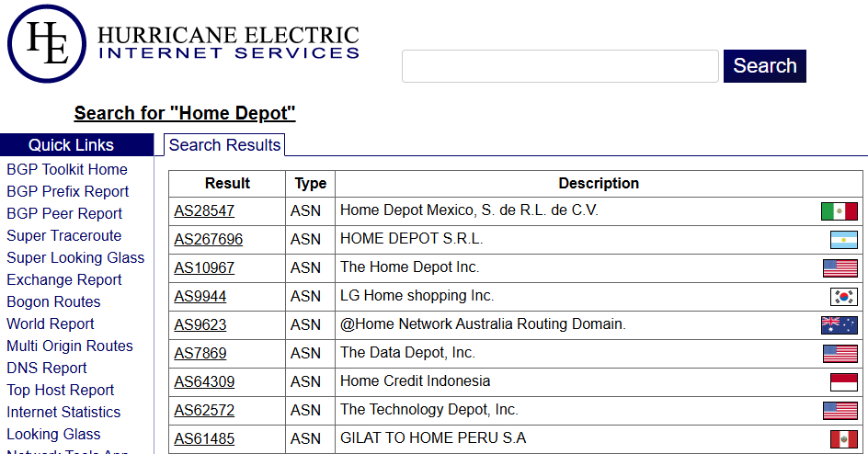The height and width of the screenshot is (454, 868).
Task: Go to Super Looking Glass
Action: pyautogui.click(x=75, y=257)
